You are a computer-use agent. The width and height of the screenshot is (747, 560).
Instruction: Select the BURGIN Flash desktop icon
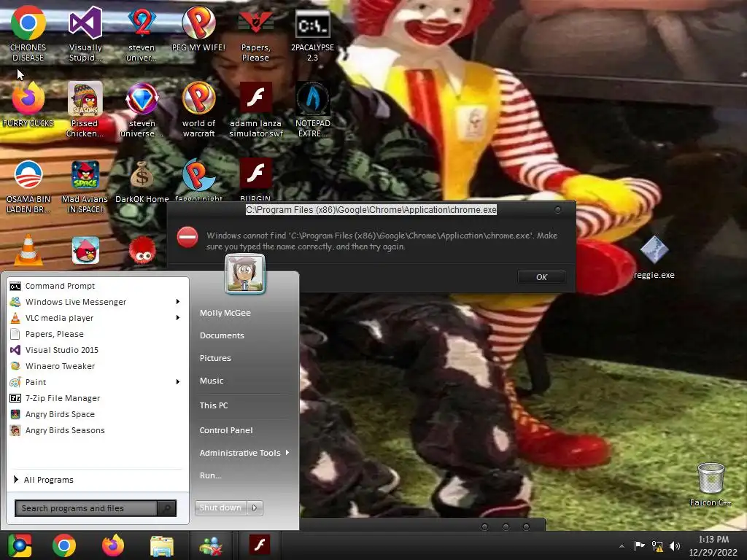[x=255, y=179]
